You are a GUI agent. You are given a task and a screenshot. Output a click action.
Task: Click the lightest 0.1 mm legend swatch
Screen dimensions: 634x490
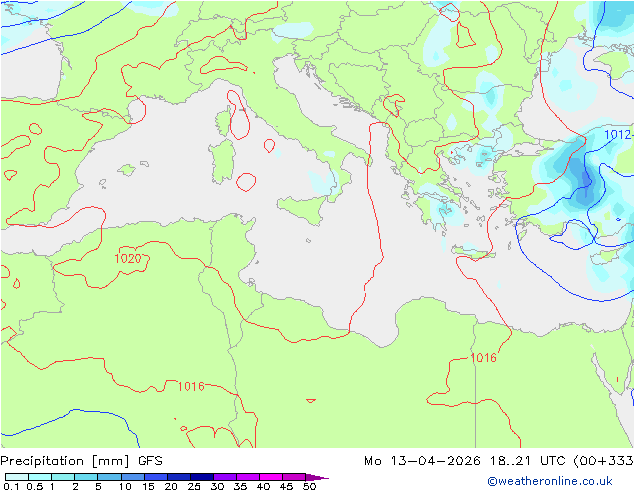[17, 477]
